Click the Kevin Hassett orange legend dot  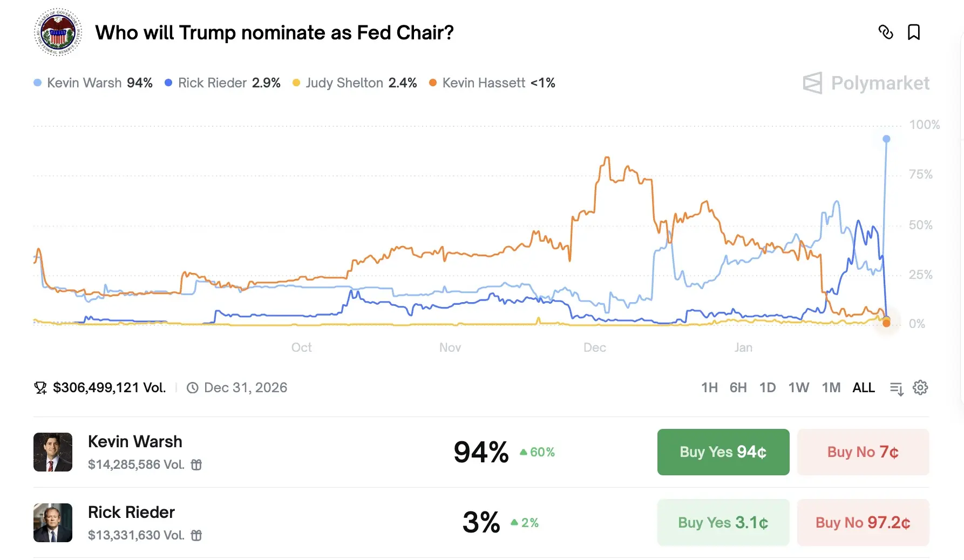point(433,83)
